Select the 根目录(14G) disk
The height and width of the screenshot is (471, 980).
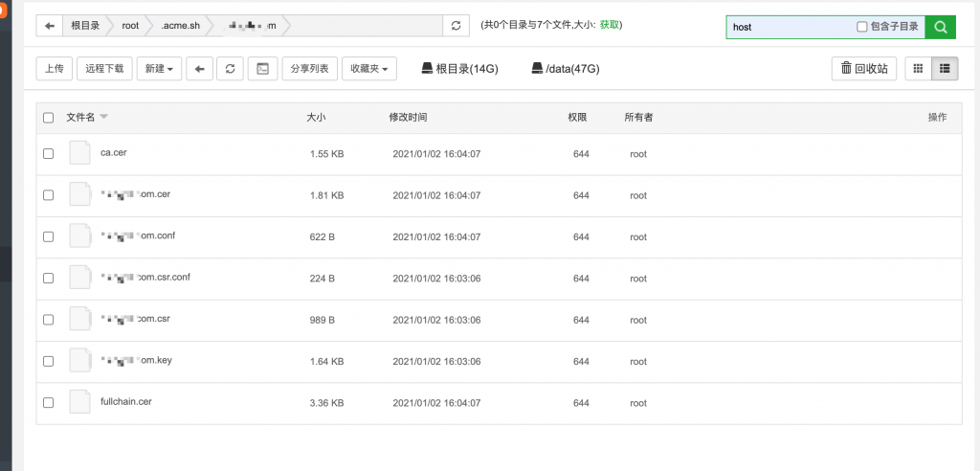459,69
